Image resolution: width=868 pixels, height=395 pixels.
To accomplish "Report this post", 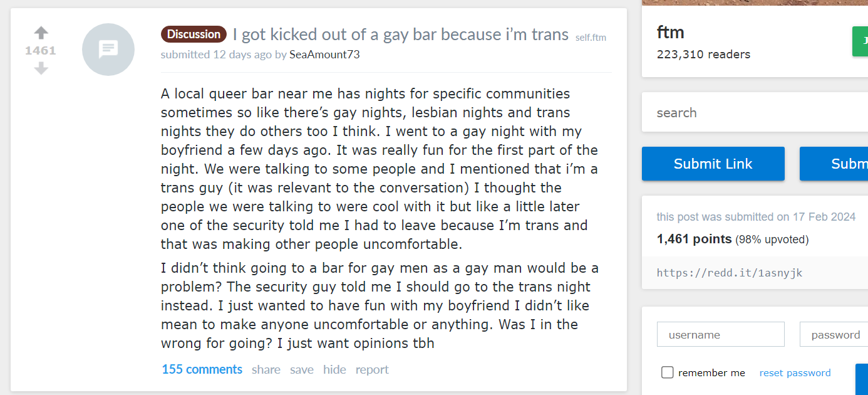I will tap(372, 370).
